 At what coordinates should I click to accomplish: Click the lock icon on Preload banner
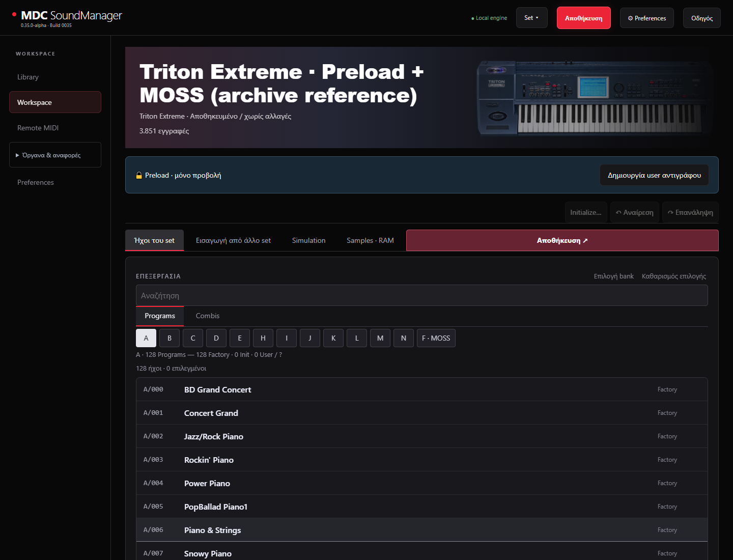[x=139, y=175]
